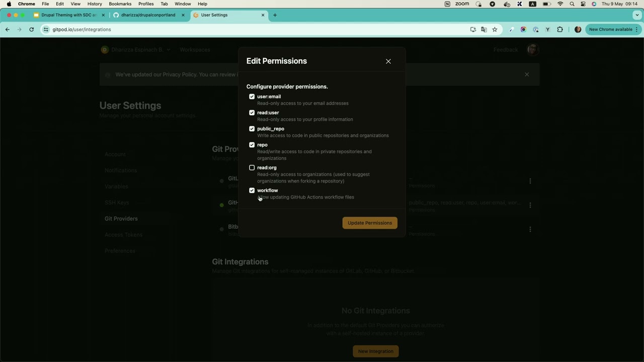This screenshot has width=644, height=362.
Task: Close the User Settings tab
Action: (x=263, y=15)
